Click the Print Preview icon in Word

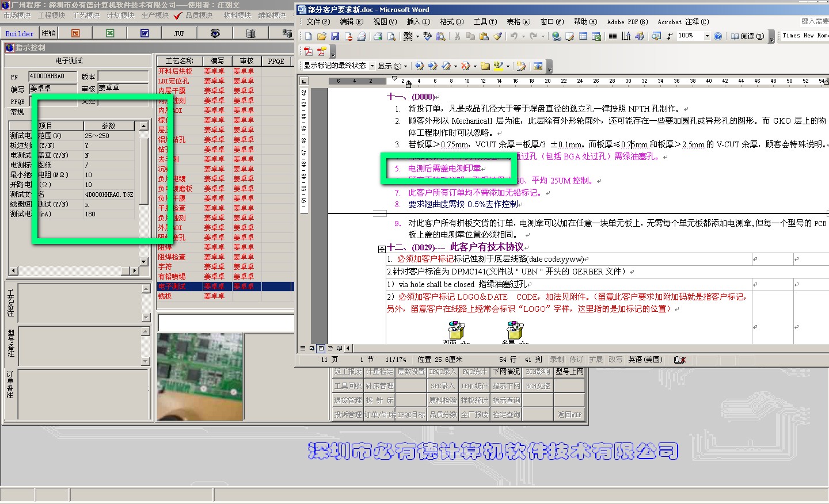tap(391, 36)
